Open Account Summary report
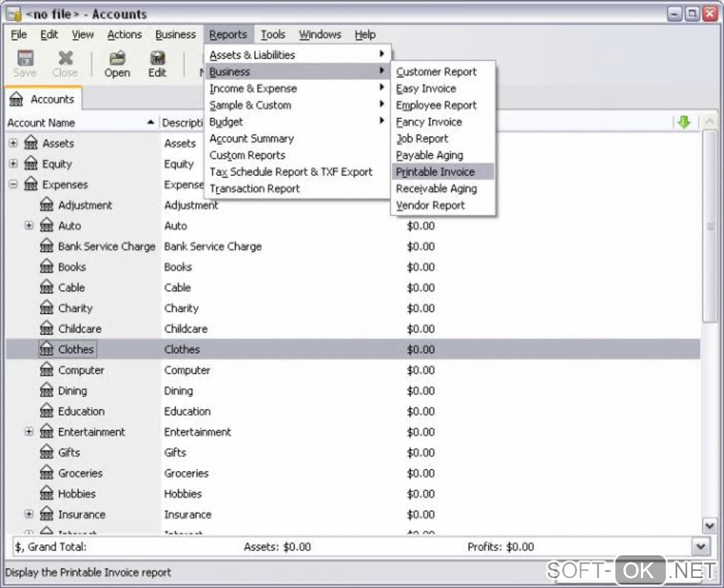 297,138
